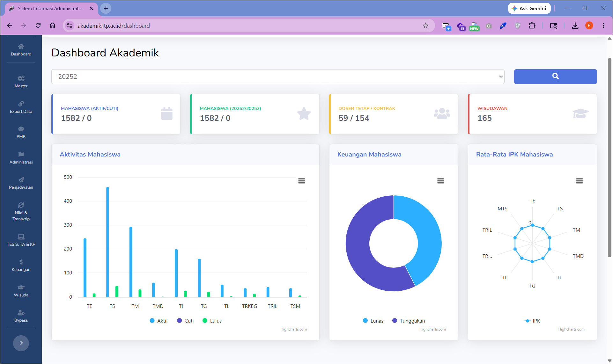Click the Ask Gemini button

tap(529, 8)
